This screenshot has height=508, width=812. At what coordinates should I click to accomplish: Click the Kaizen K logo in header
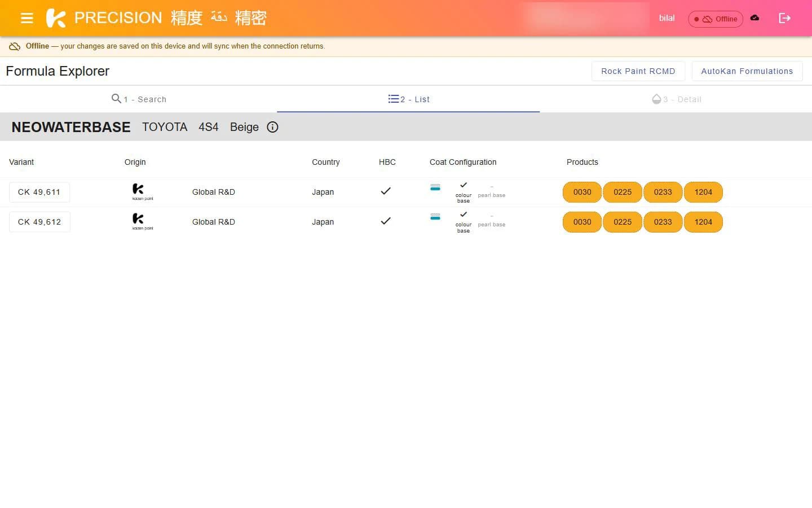(56, 18)
